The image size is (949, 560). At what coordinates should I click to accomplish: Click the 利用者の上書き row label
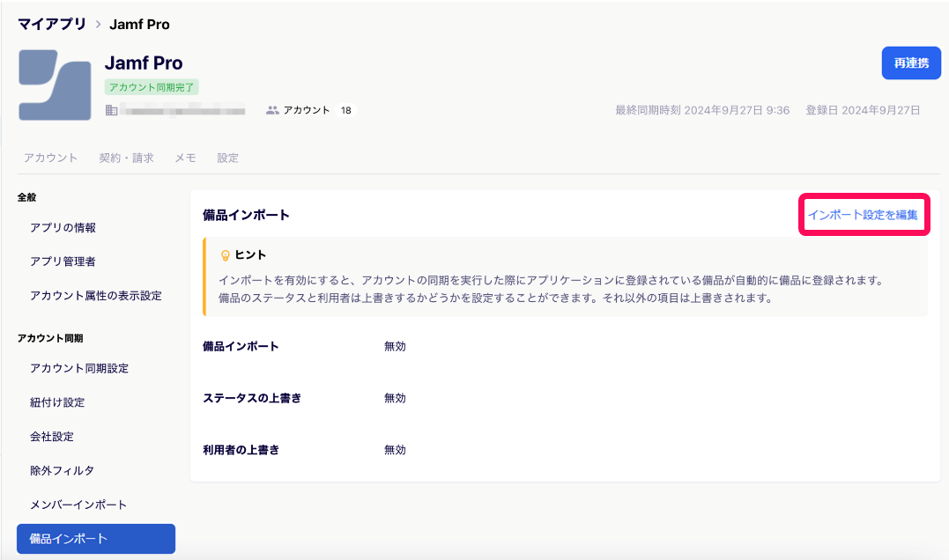point(241,450)
